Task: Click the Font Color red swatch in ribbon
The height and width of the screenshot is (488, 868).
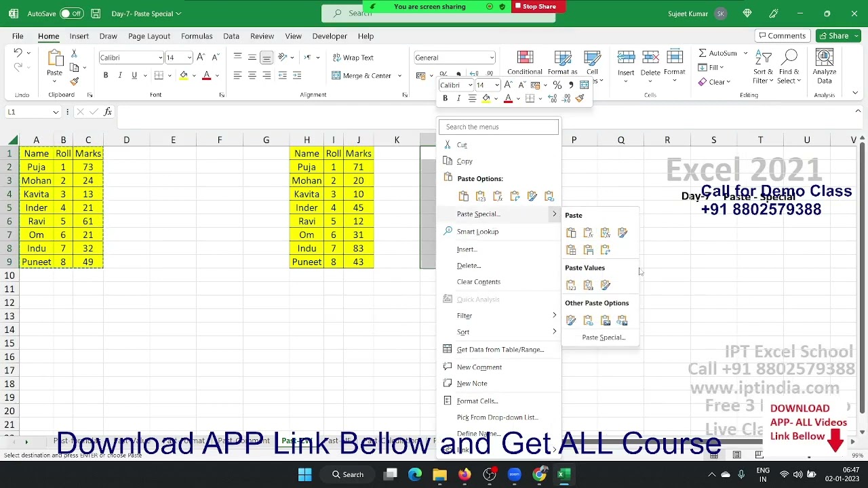Action: [207, 75]
